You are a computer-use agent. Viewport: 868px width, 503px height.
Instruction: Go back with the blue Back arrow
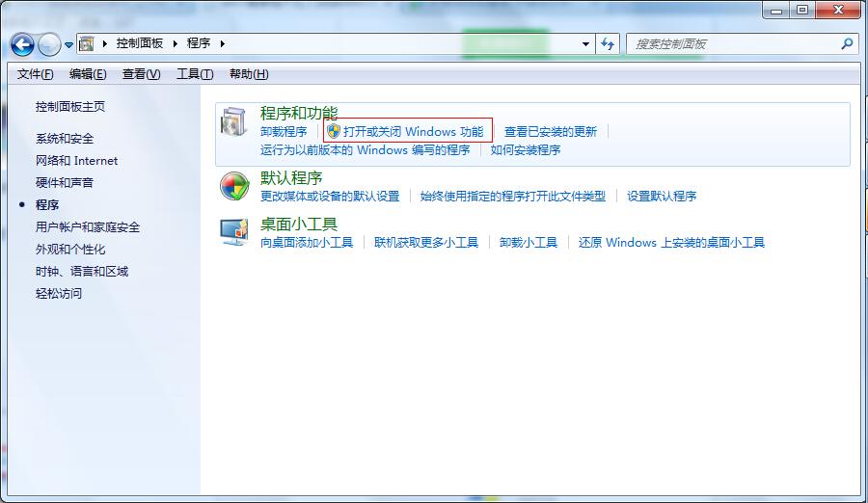point(23,45)
